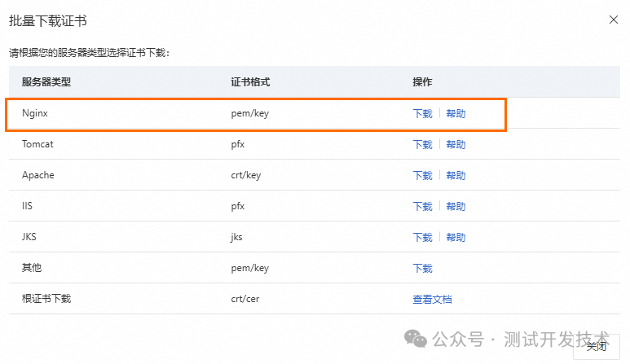630x364 pixels.
Task: Open help for IIS certificate
Action: click(456, 207)
